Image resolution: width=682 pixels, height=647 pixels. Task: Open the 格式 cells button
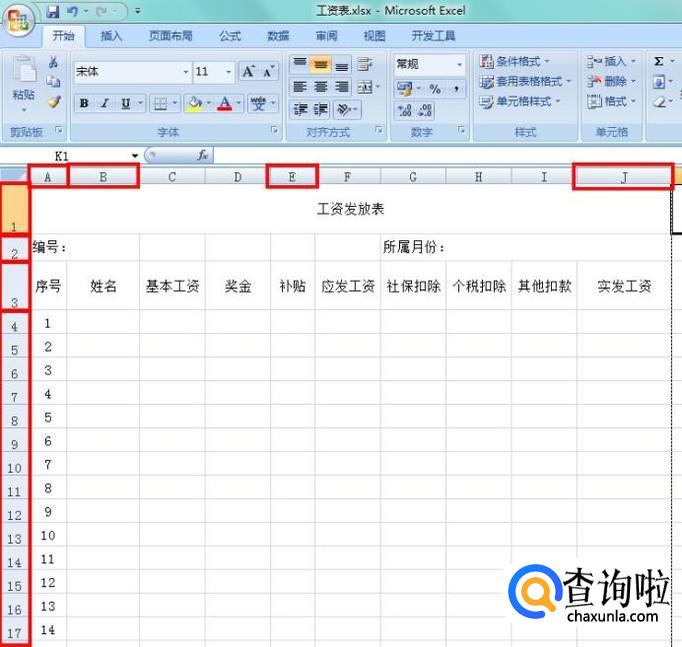point(611,102)
